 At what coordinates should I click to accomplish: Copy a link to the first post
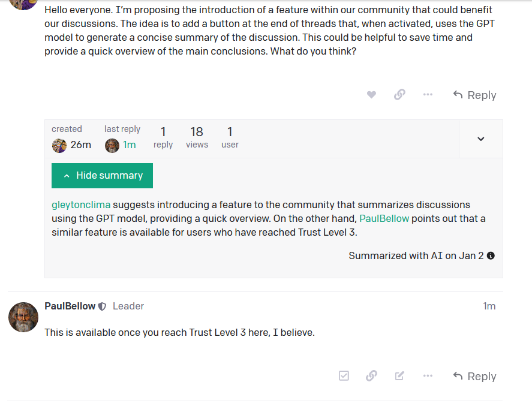tap(399, 94)
